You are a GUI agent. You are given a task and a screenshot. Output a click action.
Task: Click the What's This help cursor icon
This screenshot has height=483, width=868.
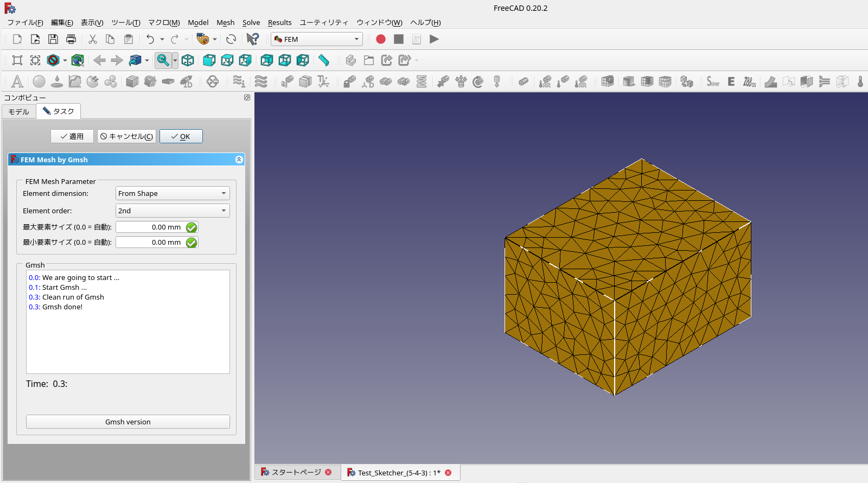tap(253, 39)
